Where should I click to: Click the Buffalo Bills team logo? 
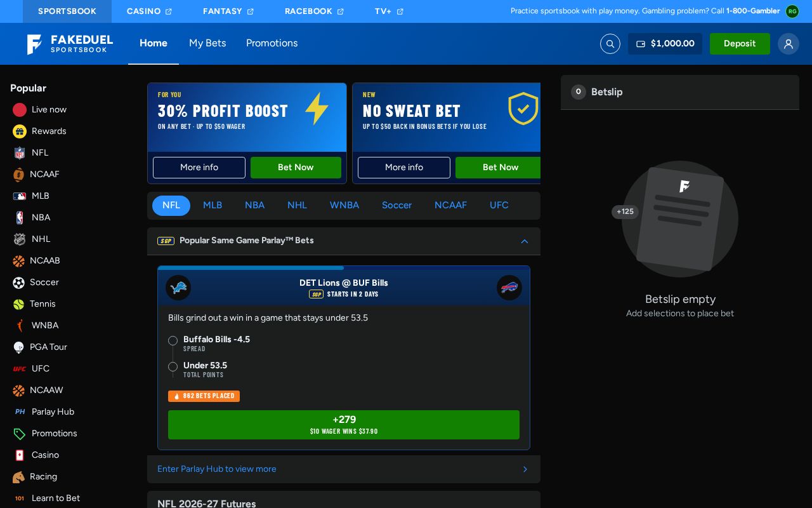pyautogui.click(x=509, y=288)
